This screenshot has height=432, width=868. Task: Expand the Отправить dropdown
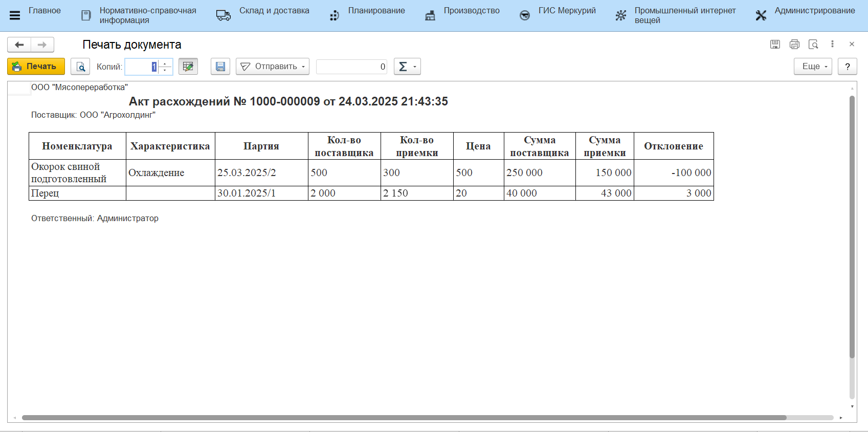(273, 67)
